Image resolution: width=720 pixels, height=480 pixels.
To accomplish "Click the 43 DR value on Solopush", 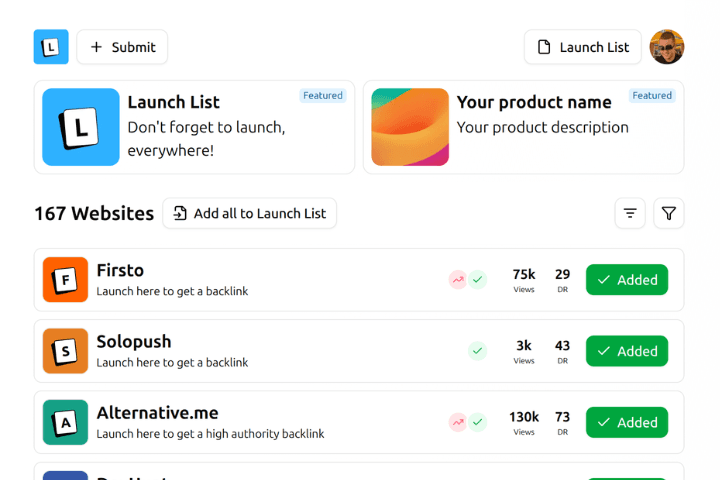I will tap(562, 345).
